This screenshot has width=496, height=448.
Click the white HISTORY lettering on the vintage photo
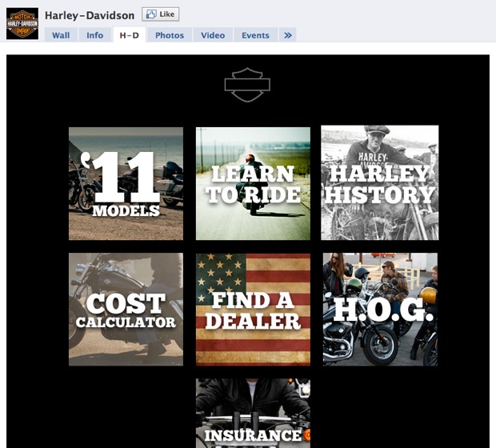(x=380, y=194)
